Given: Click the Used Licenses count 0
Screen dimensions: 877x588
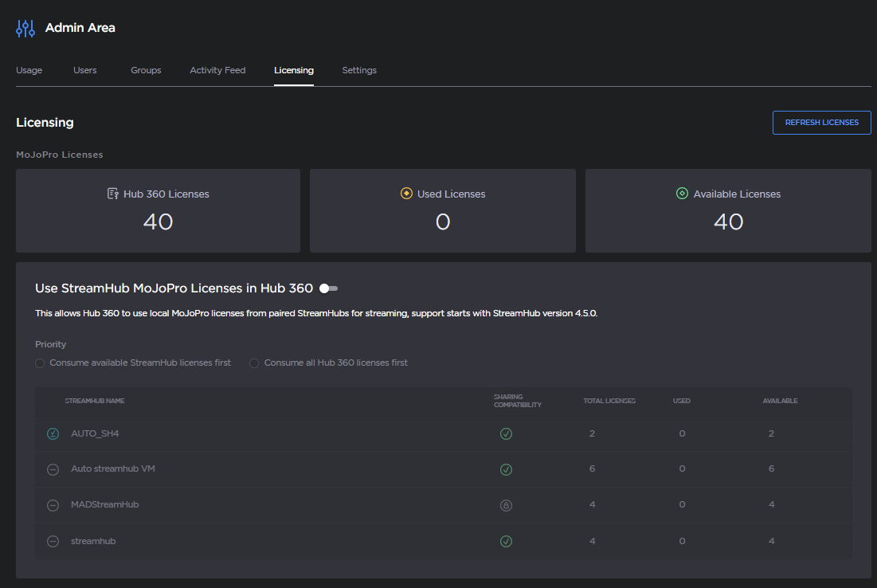Looking at the screenshot, I should [x=443, y=222].
